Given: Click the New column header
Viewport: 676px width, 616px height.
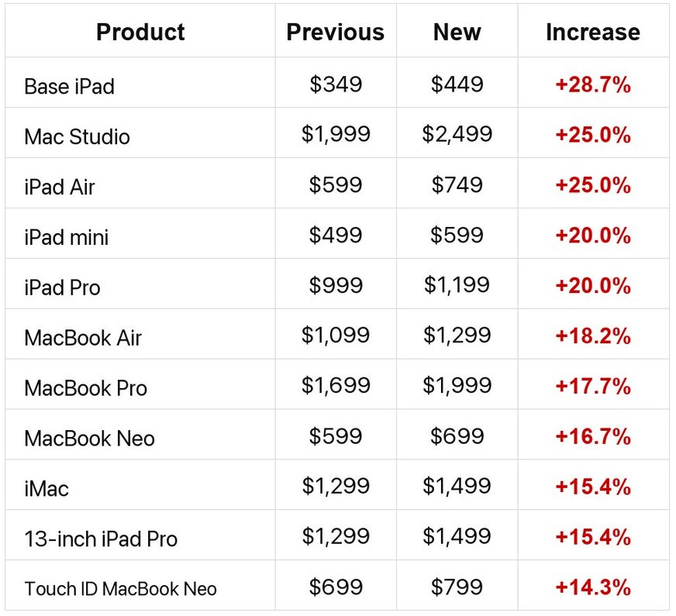Looking at the screenshot, I should [457, 33].
